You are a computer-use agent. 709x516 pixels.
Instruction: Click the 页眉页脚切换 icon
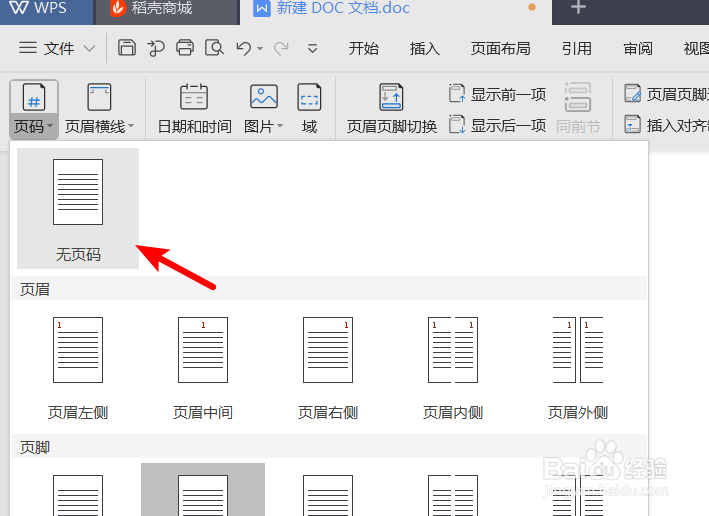point(391,97)
